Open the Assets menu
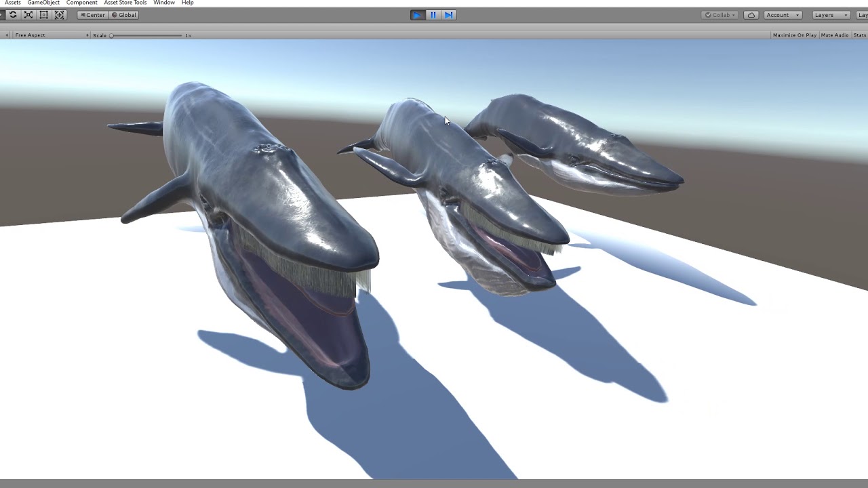Image resolution: width=868 pixels, height=488 pixels. pyautogui.click(x=13, y=3)
